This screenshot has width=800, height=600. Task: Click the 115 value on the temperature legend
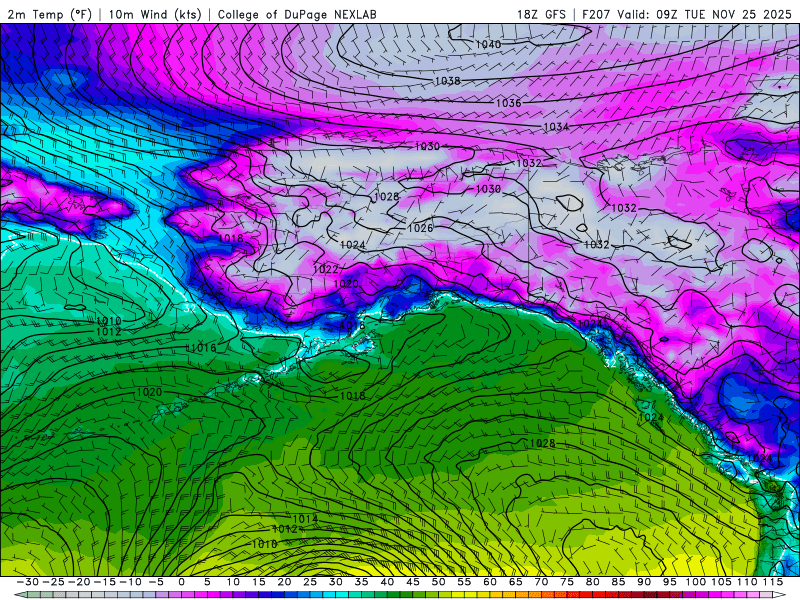772,582
